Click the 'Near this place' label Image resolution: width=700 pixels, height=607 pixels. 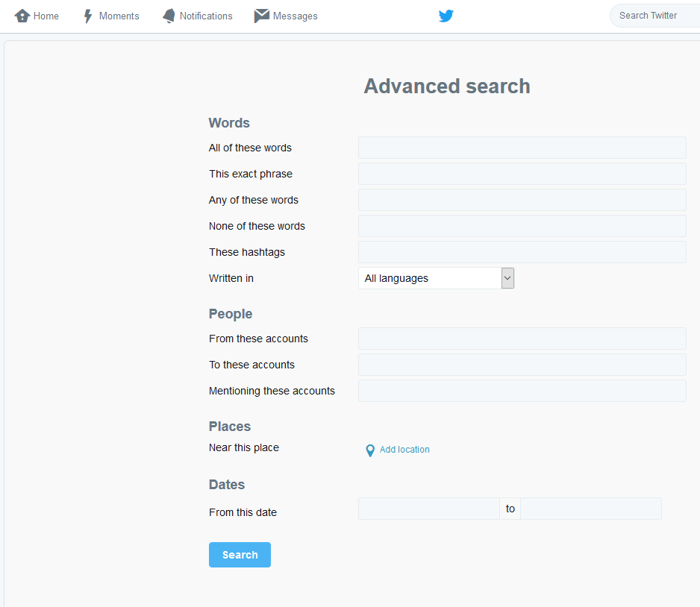[x=244, y=447]
